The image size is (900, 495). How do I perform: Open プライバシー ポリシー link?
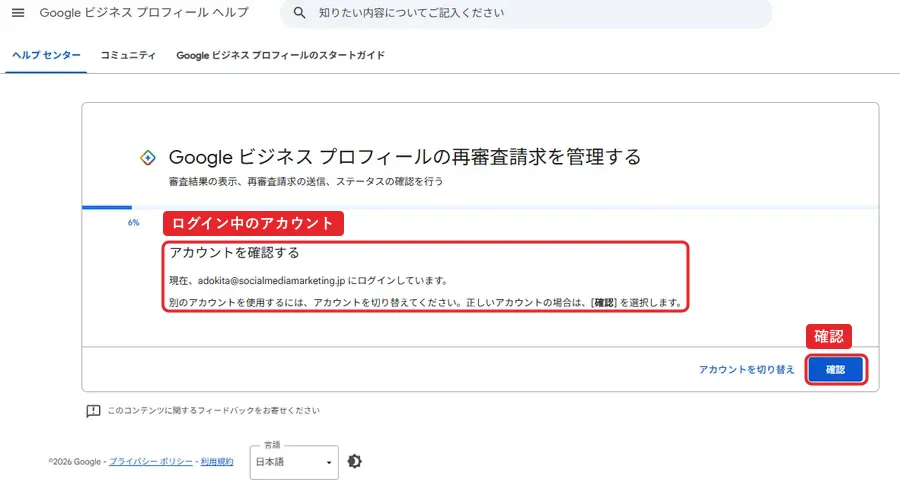(151, 462)
